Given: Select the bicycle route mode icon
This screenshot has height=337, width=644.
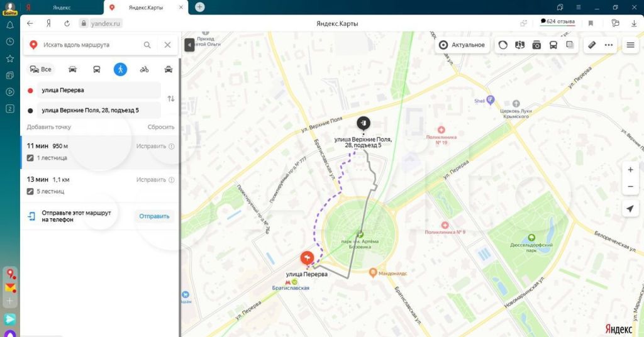Looking at the screenshot, I should [144, 69].
